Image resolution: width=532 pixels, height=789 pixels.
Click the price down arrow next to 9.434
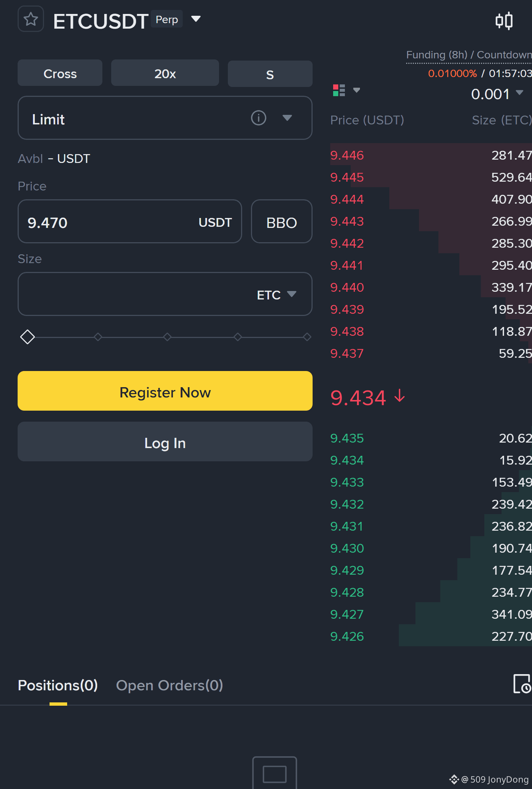click(x=400, y=397)
